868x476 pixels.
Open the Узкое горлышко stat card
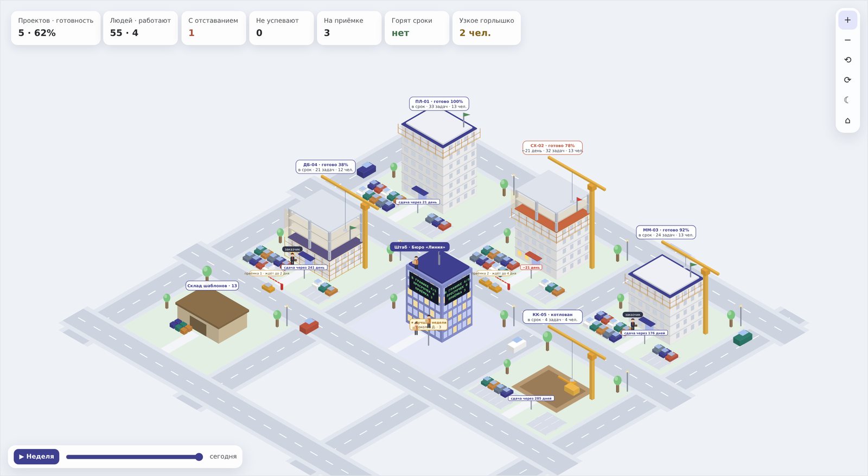(x=487, y=28)
